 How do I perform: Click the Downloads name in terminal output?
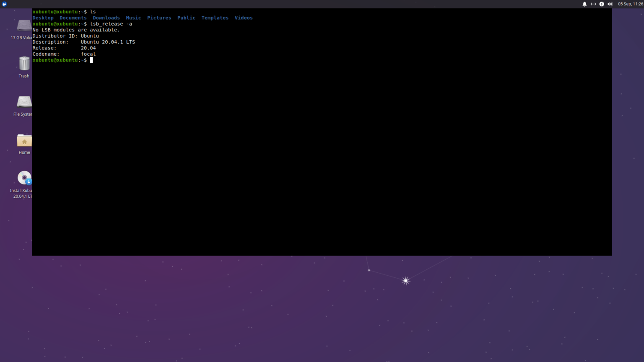(106, 18)
